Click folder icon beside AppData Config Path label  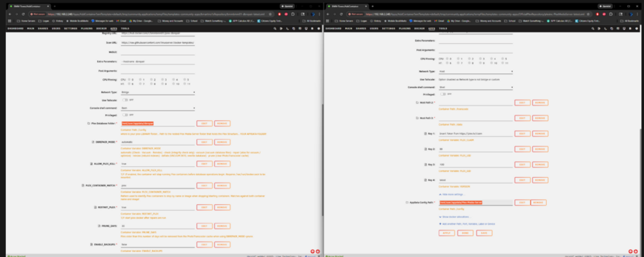[x=407, y=202]
